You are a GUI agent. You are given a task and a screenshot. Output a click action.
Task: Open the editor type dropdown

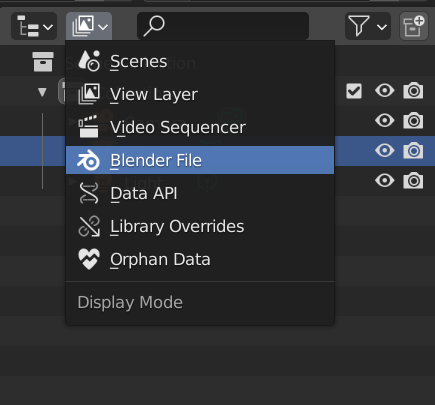click(x=34, y=26)
